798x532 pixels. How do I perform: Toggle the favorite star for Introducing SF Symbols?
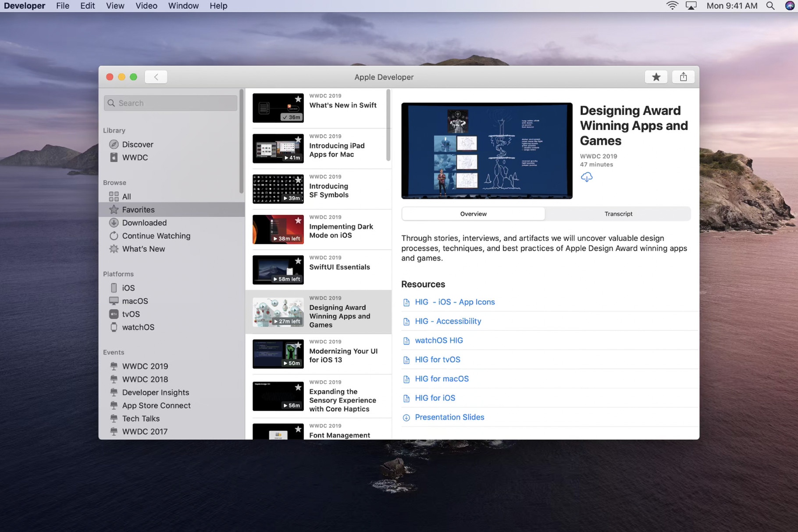click(x=298, y=180)
